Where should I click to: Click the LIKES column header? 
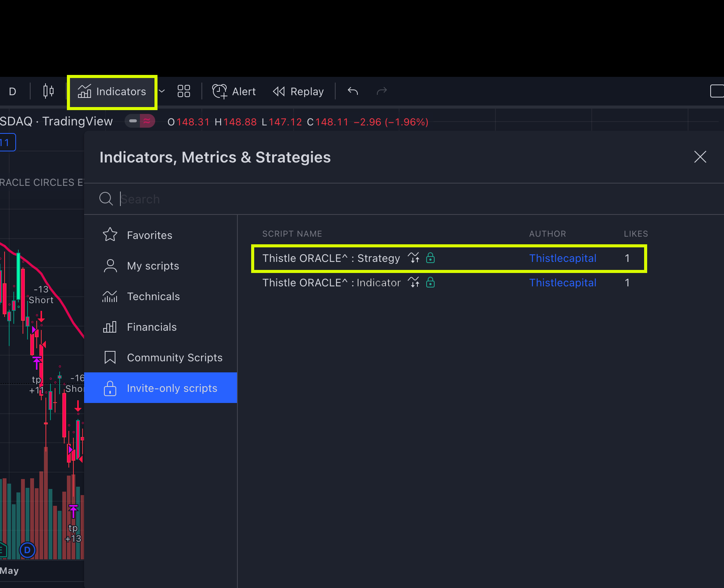[636, 234]
